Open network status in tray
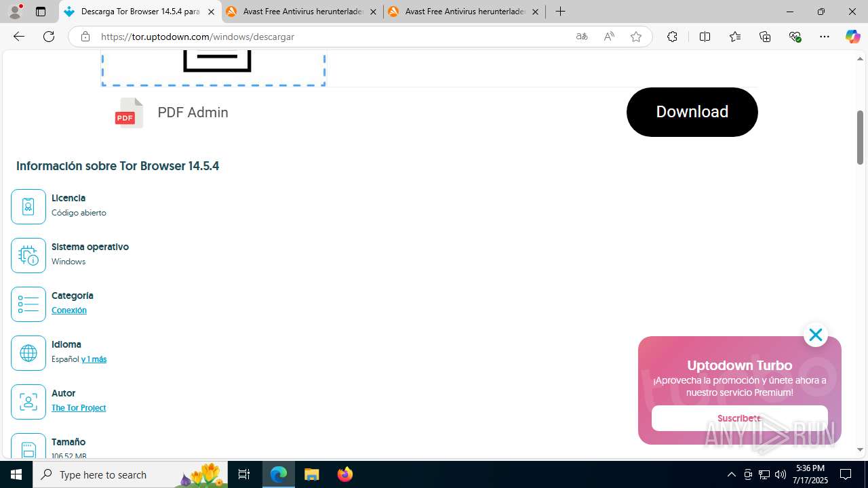This screenshot has width=868, height=488. [x=764, y=474]
